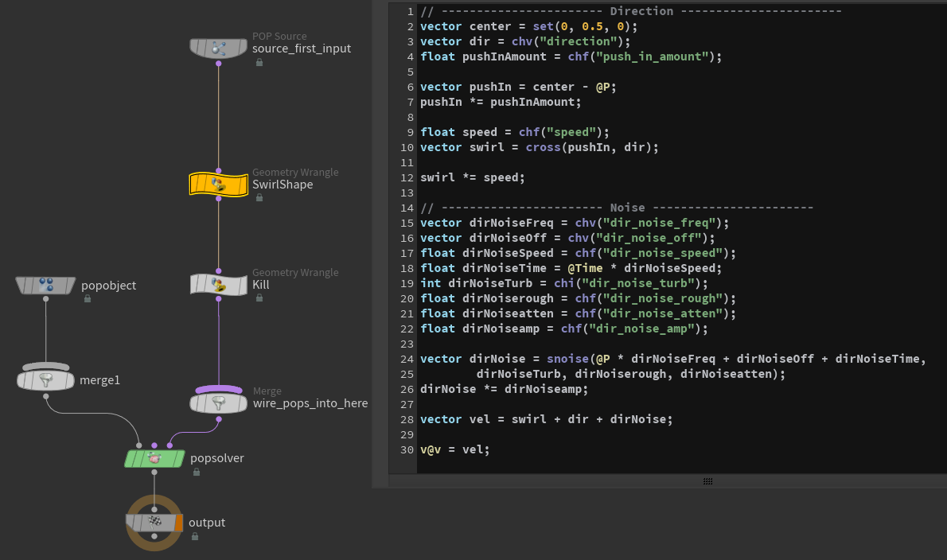Click the first input connector of popsolver

139,445
